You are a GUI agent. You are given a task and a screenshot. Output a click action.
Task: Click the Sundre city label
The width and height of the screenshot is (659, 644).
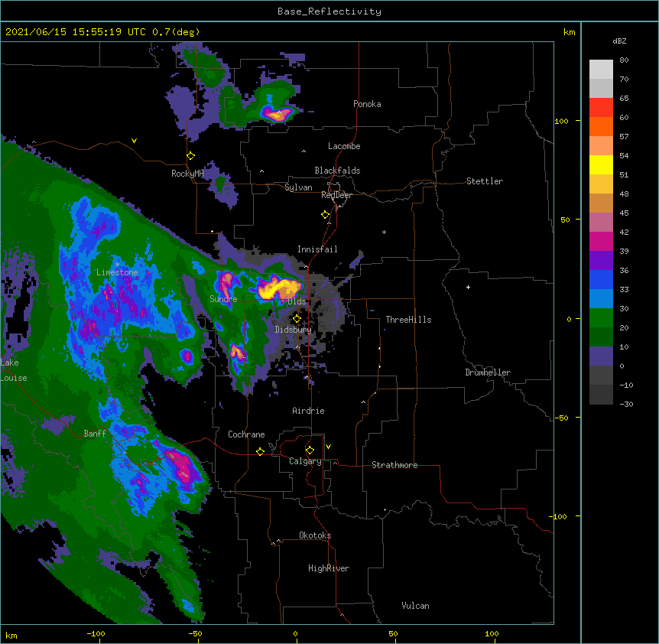pos(223,299)
